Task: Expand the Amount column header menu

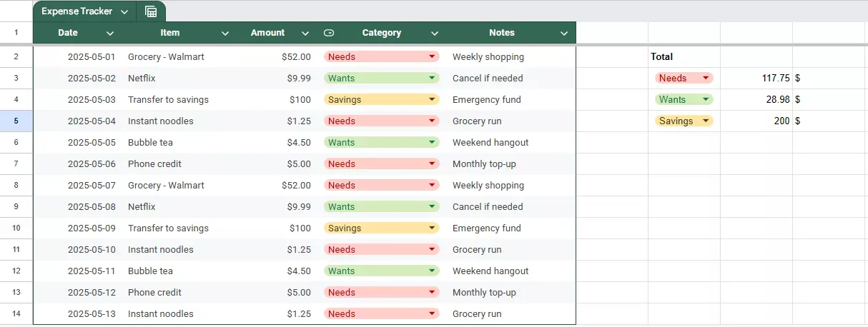Action: click(x=305, y=33)
